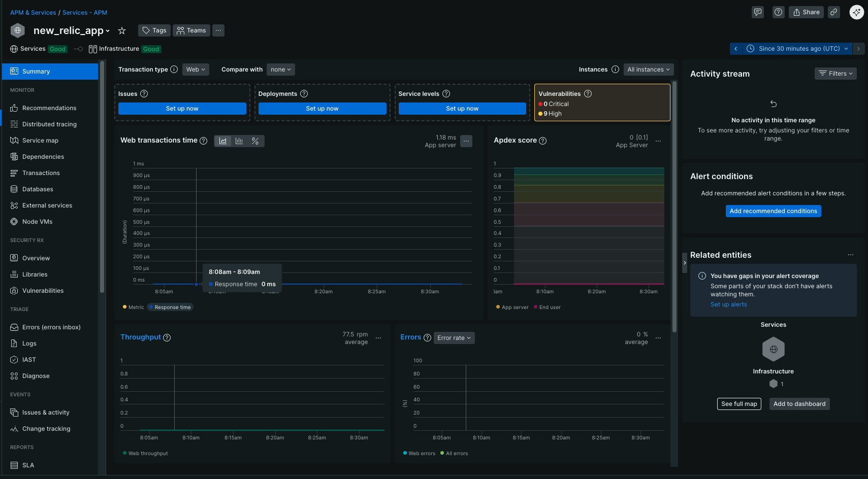Follow the Set up alerts link

(728, 304)
